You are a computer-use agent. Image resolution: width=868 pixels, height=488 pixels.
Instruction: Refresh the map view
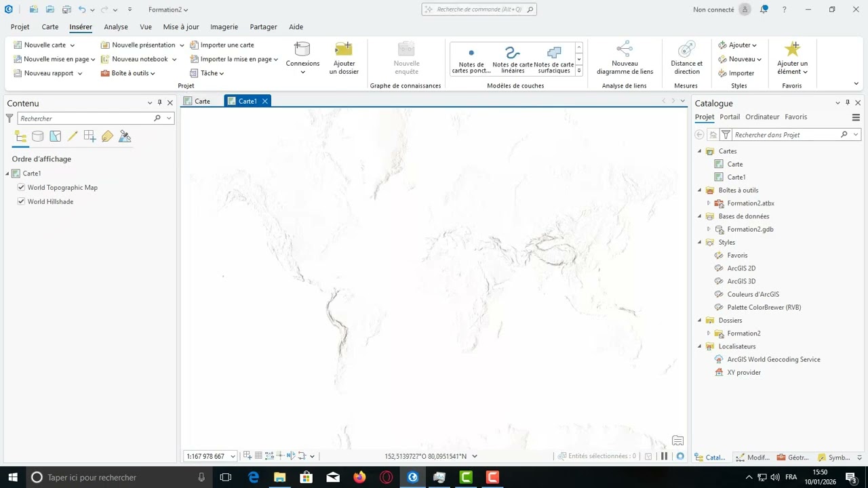680,456
